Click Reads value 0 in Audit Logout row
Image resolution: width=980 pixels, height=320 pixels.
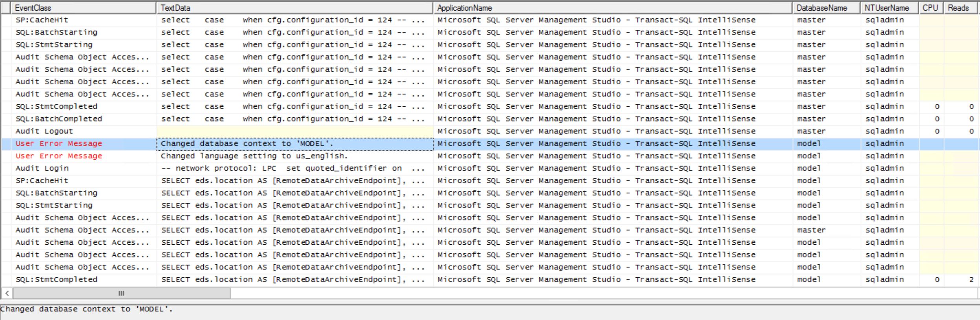click(x=971, y=131)
